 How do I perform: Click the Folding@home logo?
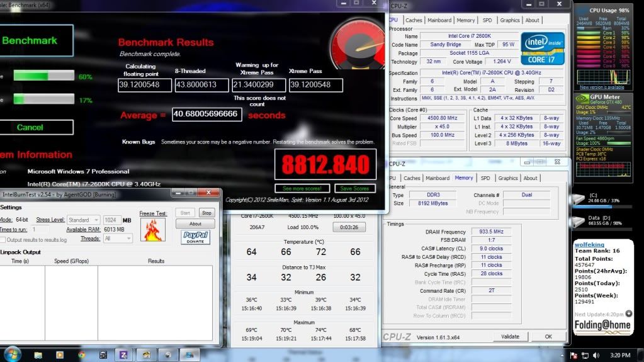[x=602, y=326]
